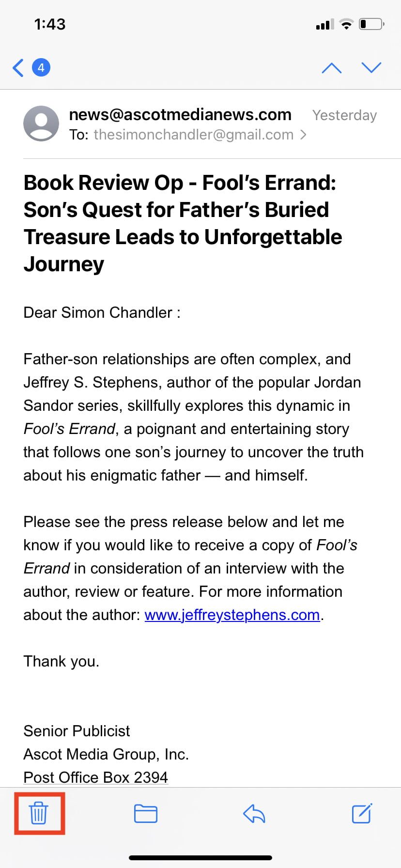Open the move-to-folder icon

[x=145, y=813]
